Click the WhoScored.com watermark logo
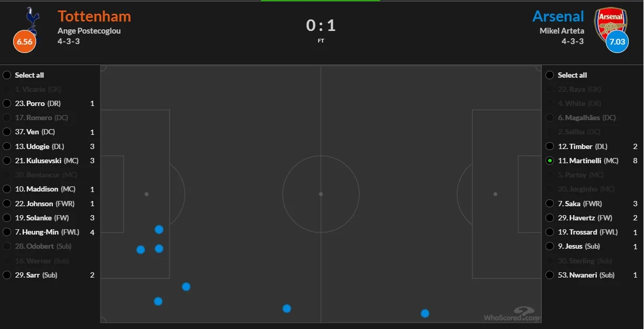644x329 pixels. tap(512, 314)
